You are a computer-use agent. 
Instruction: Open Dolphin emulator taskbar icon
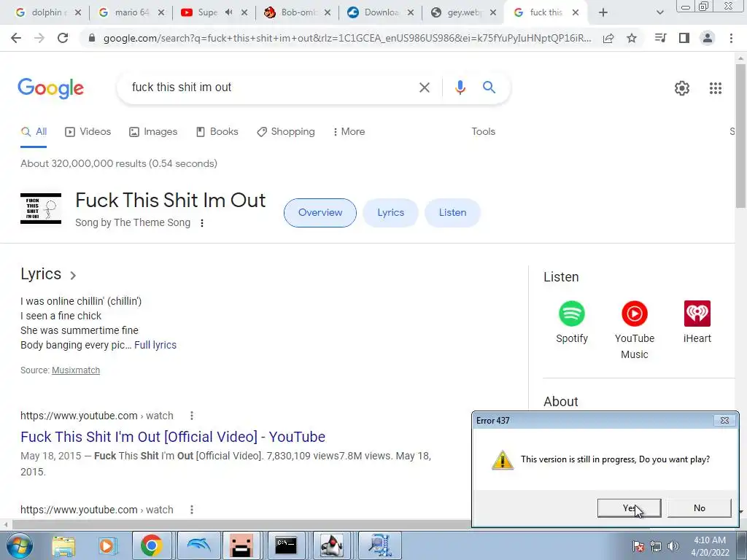click(x=198, y=545)
